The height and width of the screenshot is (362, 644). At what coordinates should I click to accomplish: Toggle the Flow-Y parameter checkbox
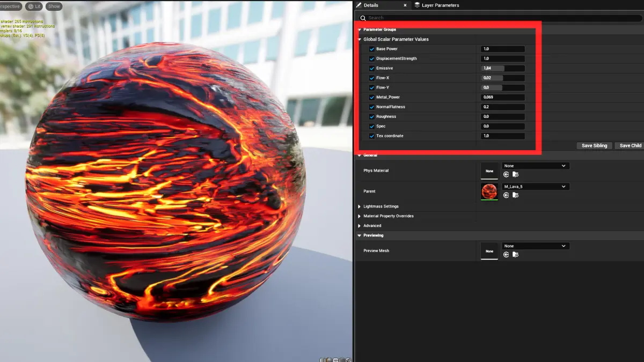click(x=372, y=87)
